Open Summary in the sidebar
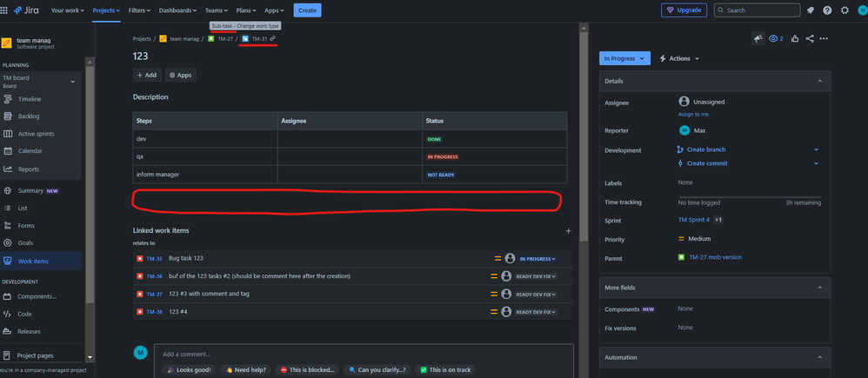 point(30,190)
